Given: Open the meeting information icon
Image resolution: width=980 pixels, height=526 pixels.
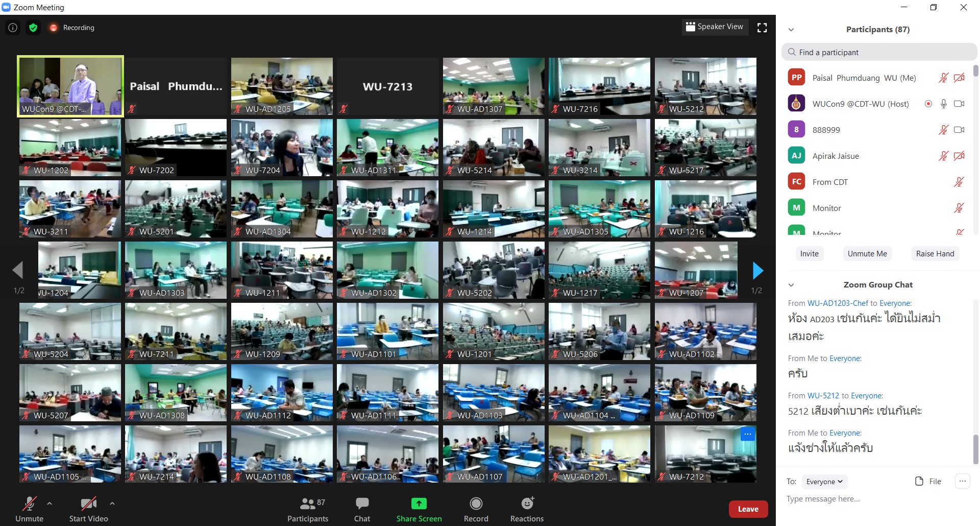Looking at the screenshot, I should 13,28.
